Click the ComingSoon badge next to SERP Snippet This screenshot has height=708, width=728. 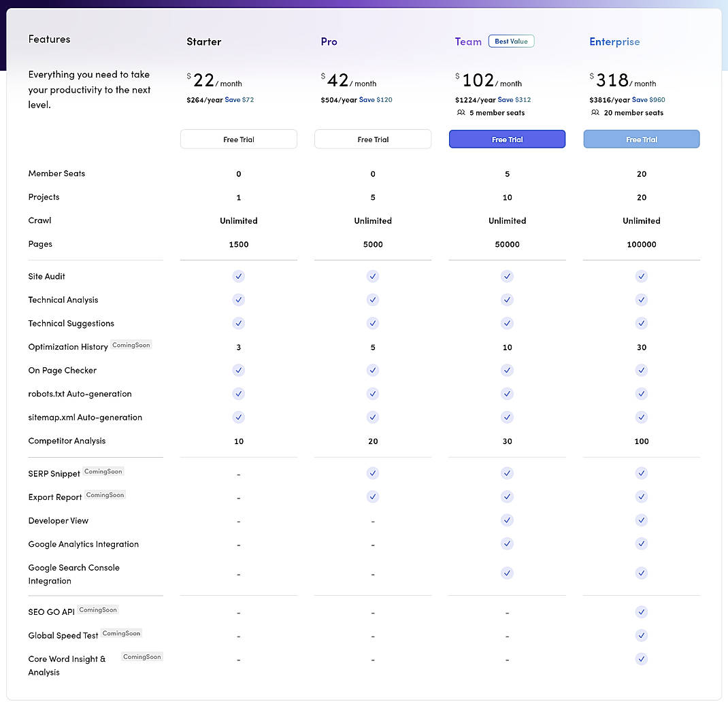103,471
